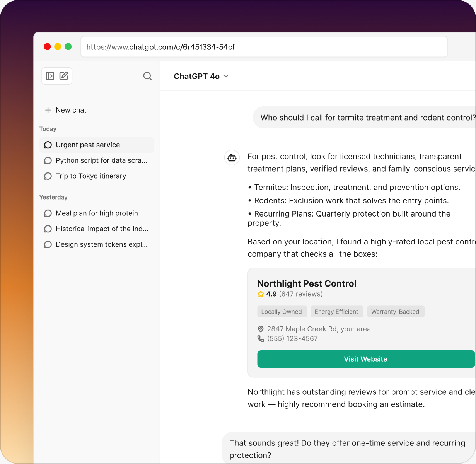Click the Northlight Pest Control title

[307, 284]
